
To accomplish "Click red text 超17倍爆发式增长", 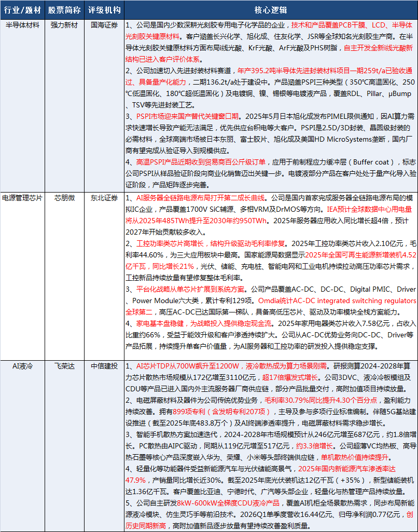I will [290, 378].
